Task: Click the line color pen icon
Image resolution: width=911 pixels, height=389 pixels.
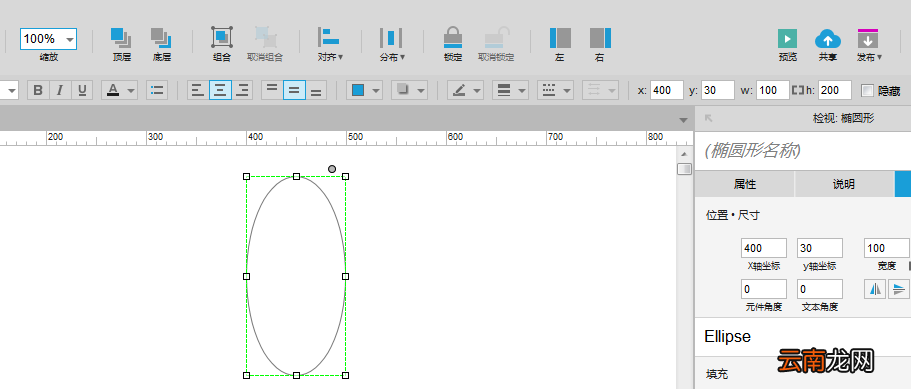Action: coord(460,90)
